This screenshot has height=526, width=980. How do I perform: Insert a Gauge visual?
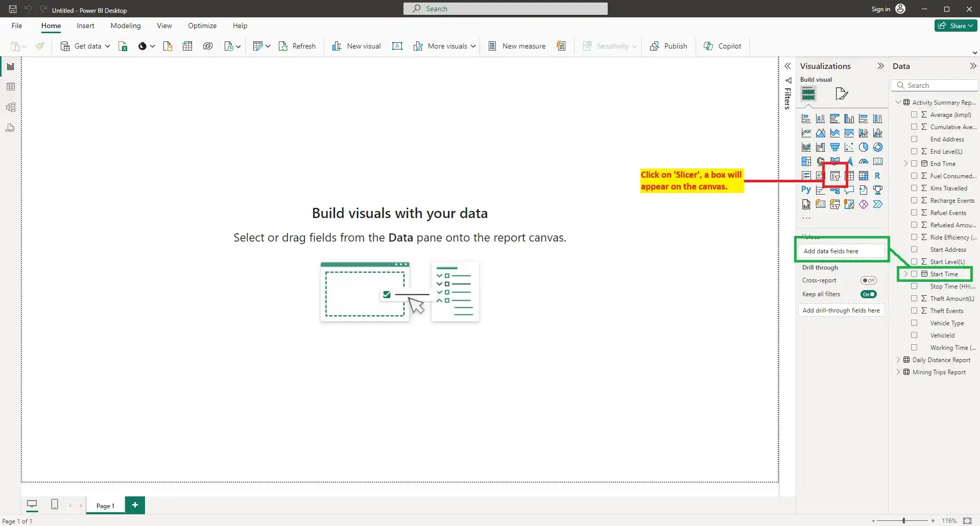coord(864,162)
